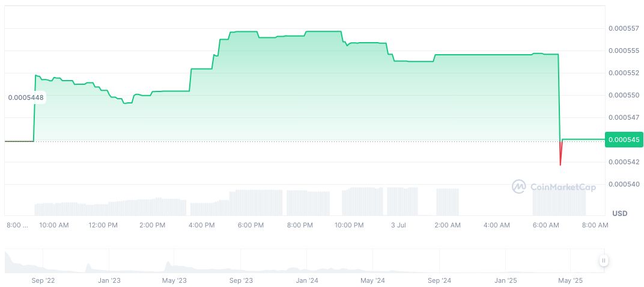The width and height of the screenshot is (644, 287).
Task: Click the range selector handle icon
Action: click(603, 261)
